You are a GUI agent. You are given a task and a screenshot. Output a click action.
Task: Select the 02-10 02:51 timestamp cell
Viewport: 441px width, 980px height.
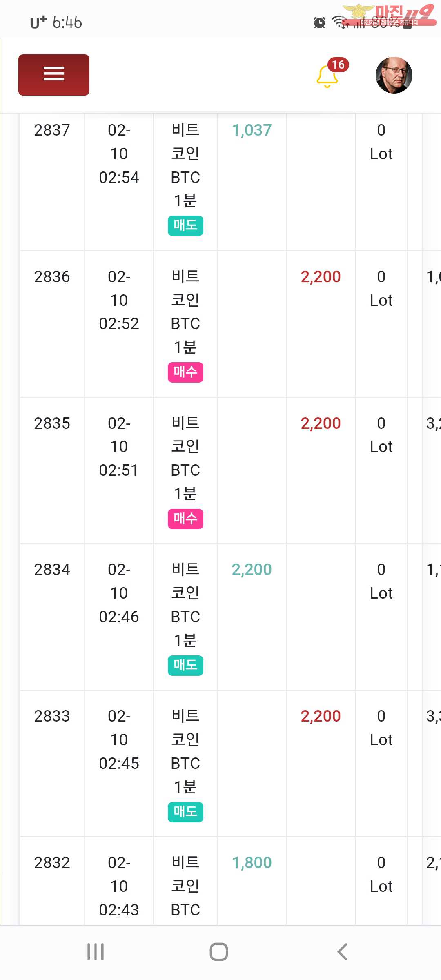[x=119, y=447]
